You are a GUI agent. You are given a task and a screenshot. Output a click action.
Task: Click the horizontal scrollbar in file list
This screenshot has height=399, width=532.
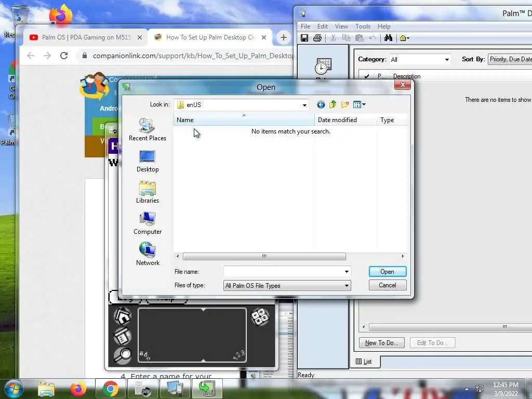point(264,256)
